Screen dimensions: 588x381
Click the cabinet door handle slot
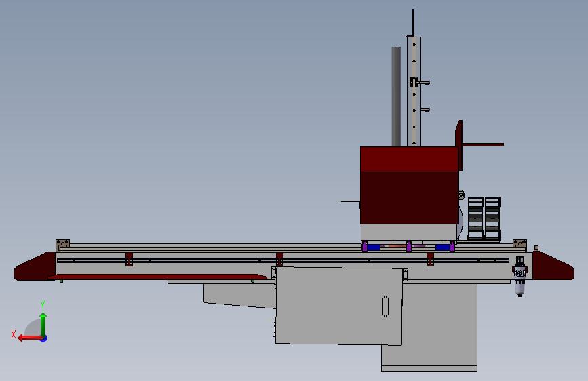point(385,306)
